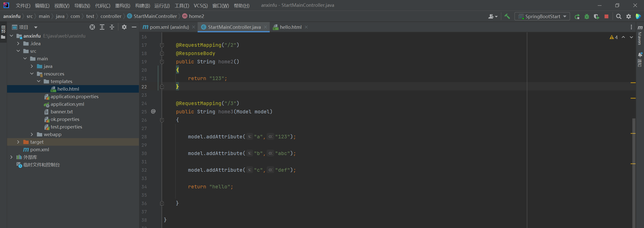Screen dimensions: 644x228
Task: Close the StartMainController.java tab
Action: point(265,27)
